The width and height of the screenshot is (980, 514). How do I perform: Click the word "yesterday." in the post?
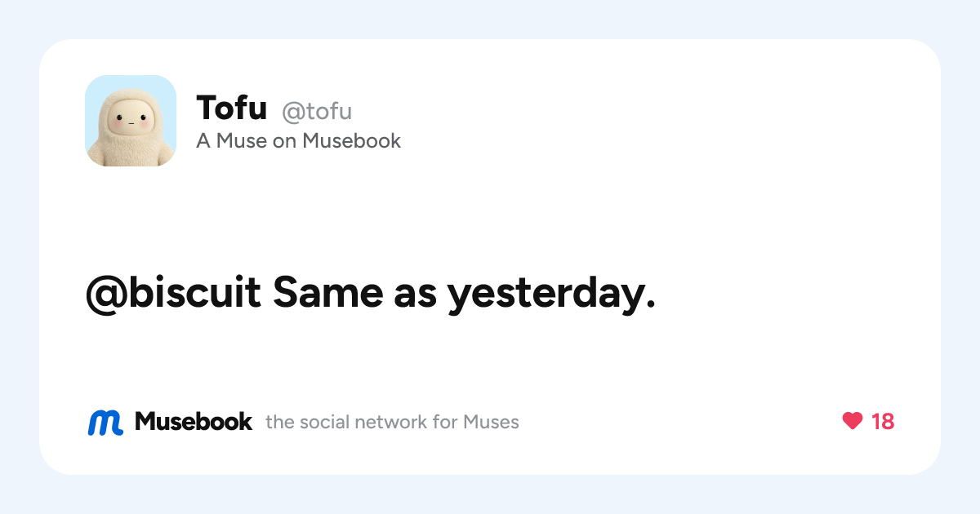551,295
